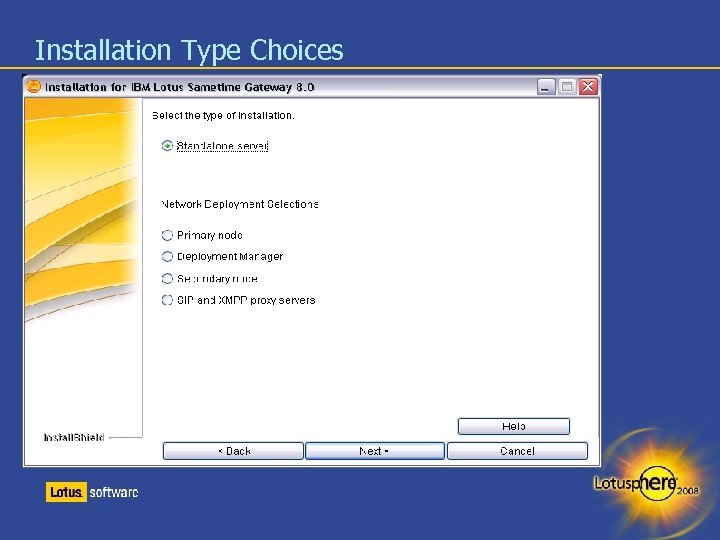Pick the Secondary node option
This screenshot has width=720, height=540.
tap(167, 279)
